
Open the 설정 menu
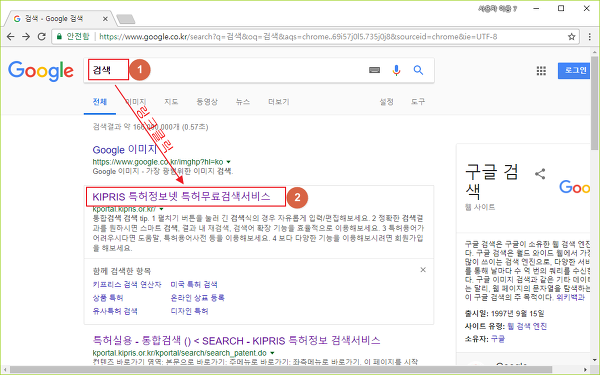[386, 102]
